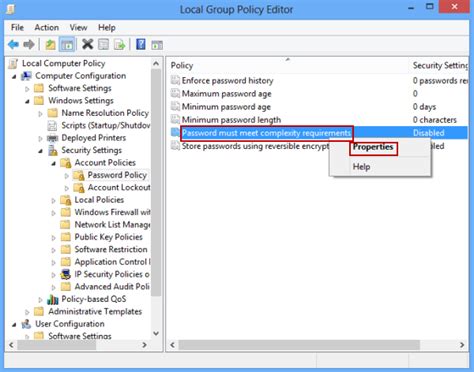Choose Properties from the context menu

[373, 147]
